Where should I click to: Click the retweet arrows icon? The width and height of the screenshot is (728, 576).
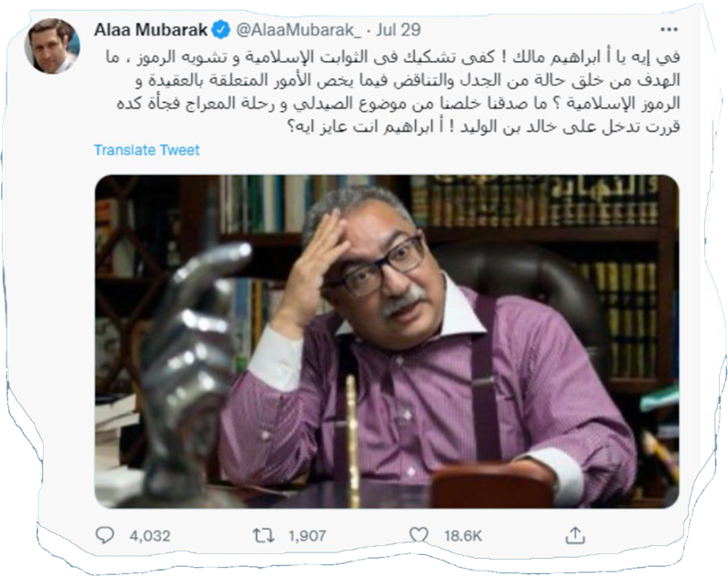tap(263, 536)
